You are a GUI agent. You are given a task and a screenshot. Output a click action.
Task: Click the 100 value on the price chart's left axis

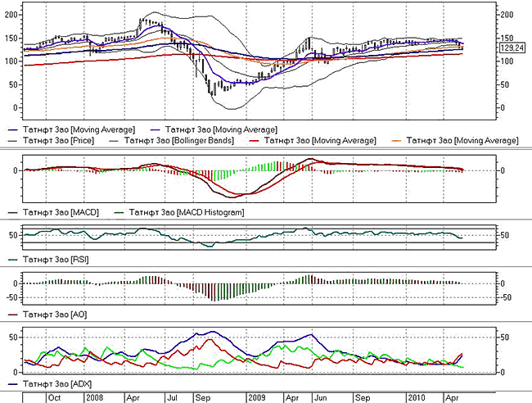(11, 61)
